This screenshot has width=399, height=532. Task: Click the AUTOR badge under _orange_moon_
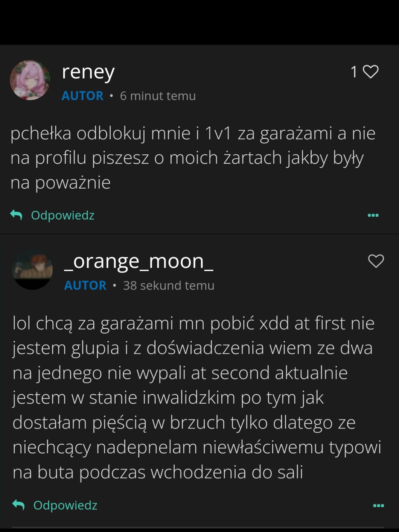tap(85, 285)
